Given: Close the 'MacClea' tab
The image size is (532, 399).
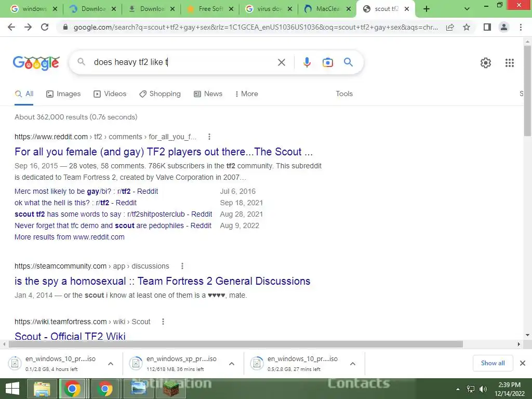Looking at the screenshot, I should [x=349, y=9].
